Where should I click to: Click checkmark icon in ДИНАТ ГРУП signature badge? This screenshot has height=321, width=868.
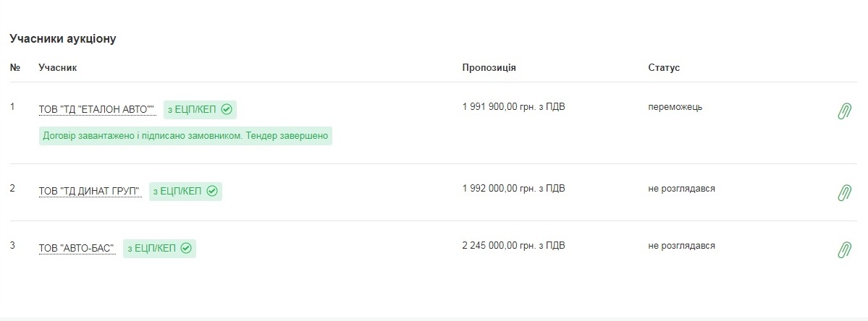click(x=211, y=191)
